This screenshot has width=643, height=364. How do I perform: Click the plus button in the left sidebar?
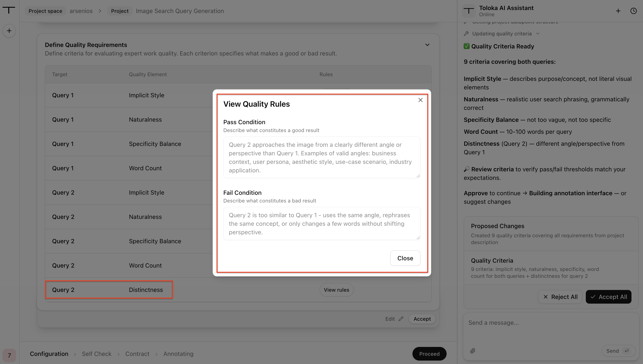pos(9,31)
